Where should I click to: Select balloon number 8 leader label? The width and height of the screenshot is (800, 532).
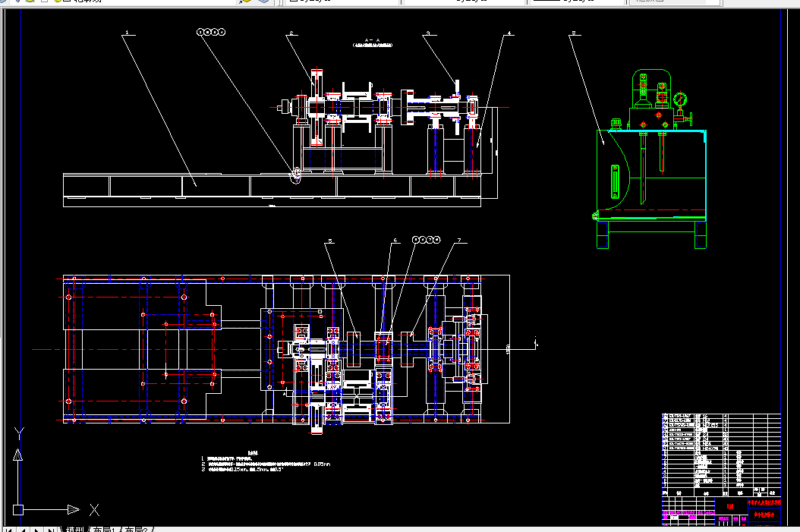click(574, 33)
